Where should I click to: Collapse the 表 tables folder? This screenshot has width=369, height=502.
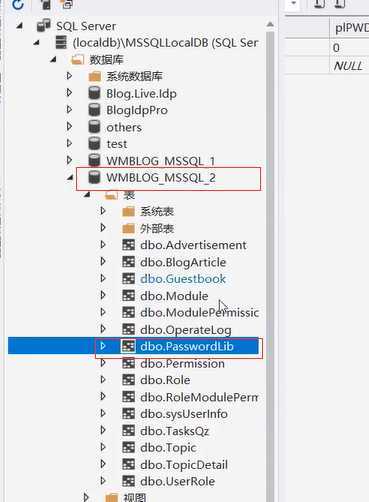coord(87,195)
